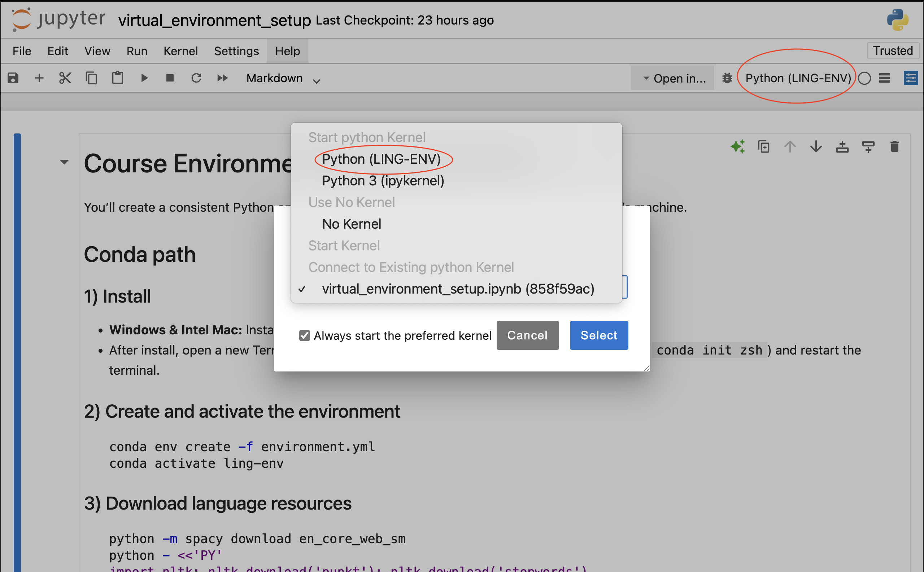
Task: Cut the selected cell with scissors icon
Action: tap(65, 78)
